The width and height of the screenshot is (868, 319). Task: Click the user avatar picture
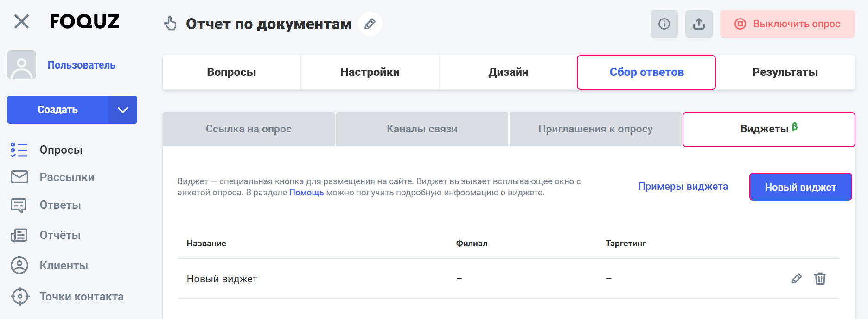click(x=21, y=65)
